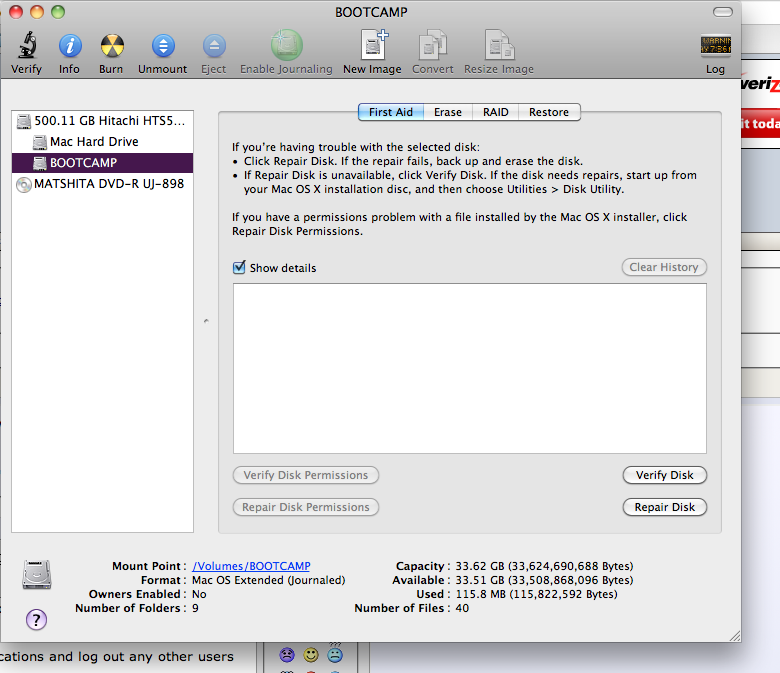This screenshot has height=673, width=780.
Task: Open help with the purple question mark
Action: (x=36, y=619)
